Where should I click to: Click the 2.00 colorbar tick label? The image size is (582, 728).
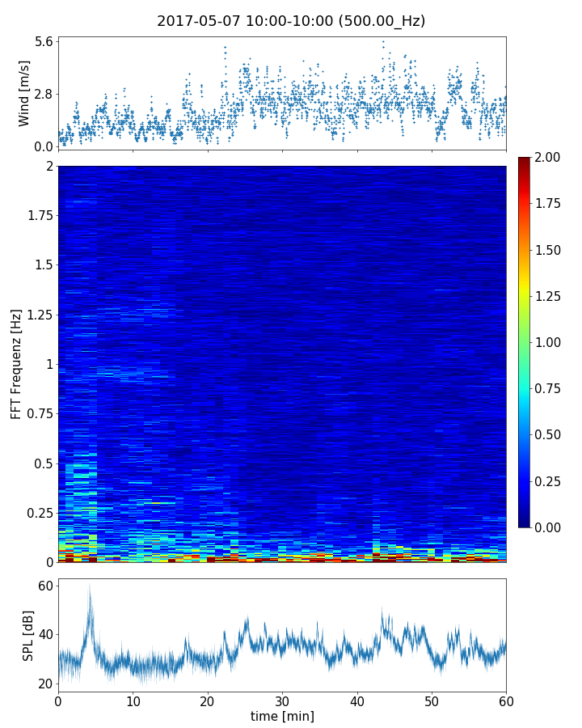[x=550, y=157]
